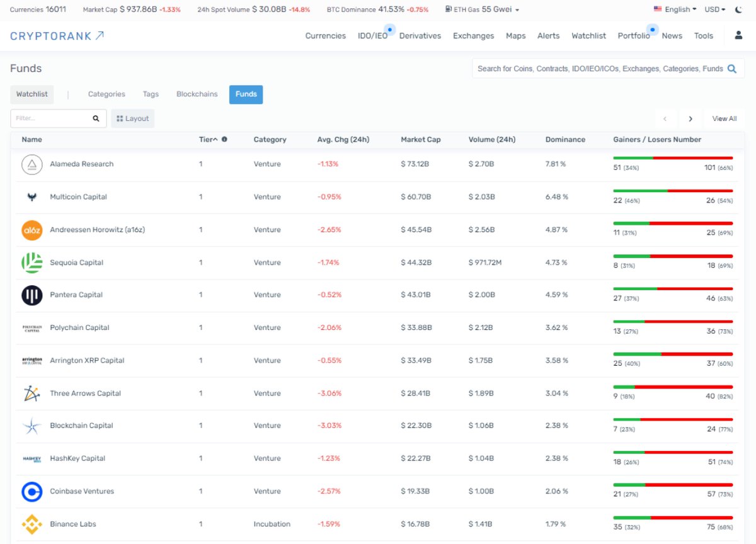This screenshot has height=544, width=756.
Task: Expand the ETH Gas dropdown arrow
Action: pos(517,10)
